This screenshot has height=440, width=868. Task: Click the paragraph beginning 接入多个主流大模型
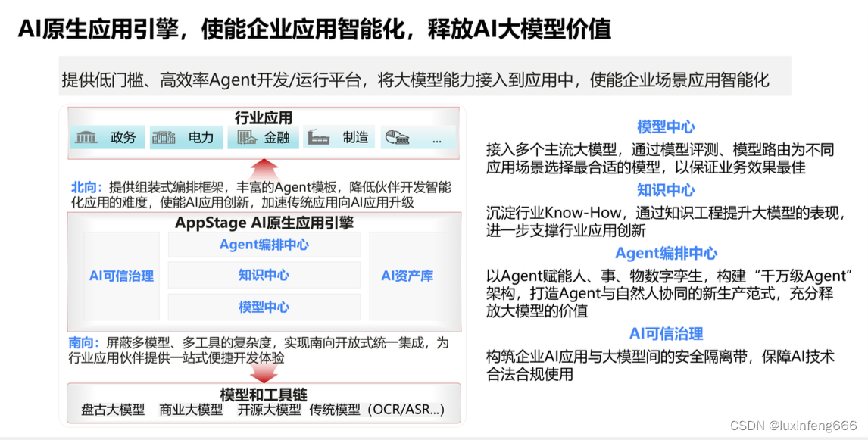coord(660,158)
